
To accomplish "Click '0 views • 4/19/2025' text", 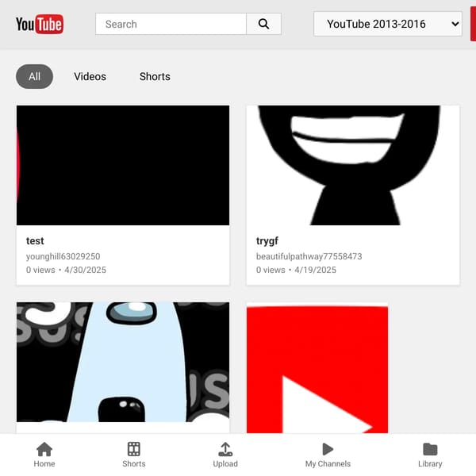I will click(x=296, y=270).
